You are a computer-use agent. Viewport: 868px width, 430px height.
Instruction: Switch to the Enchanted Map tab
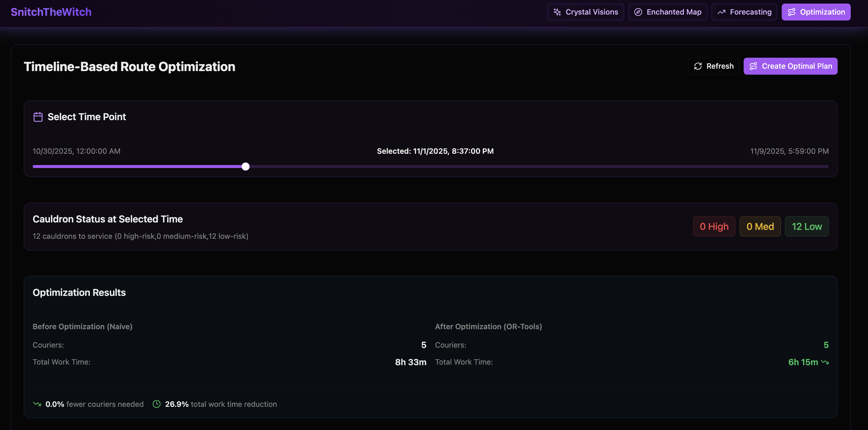coord(667,12)
